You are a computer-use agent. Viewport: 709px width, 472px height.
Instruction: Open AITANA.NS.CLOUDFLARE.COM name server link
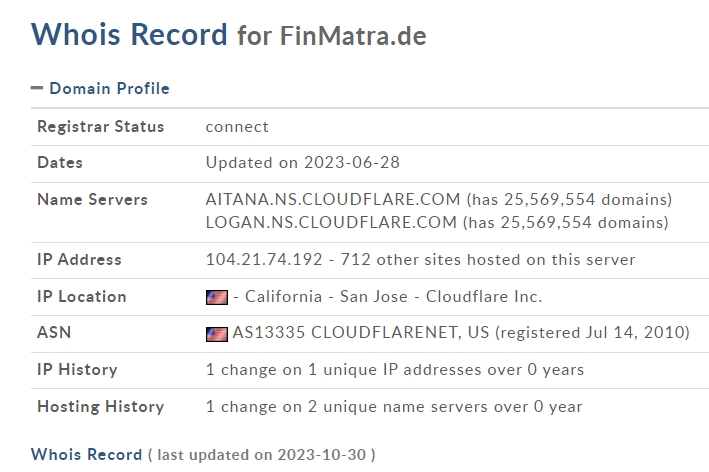333,199
